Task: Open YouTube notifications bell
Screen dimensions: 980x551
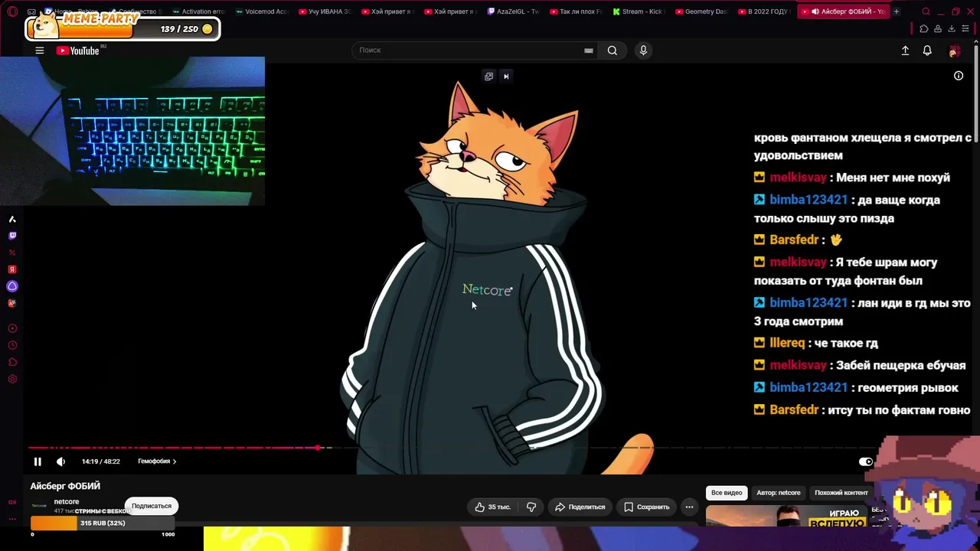Action: (x=927, y=51)
